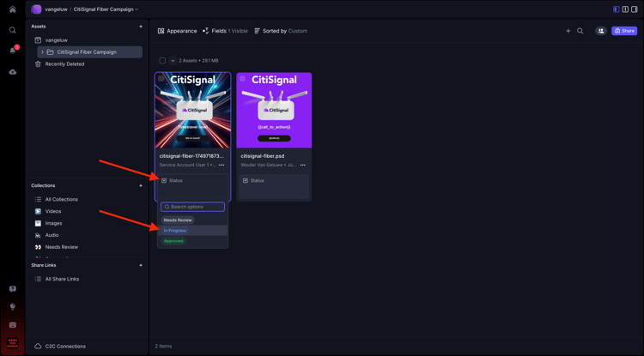This screenshot has width=644, height=356.
Task: Click the toolbar search magnifier icon
Action: pyautogui.click(x=580, y=31)
